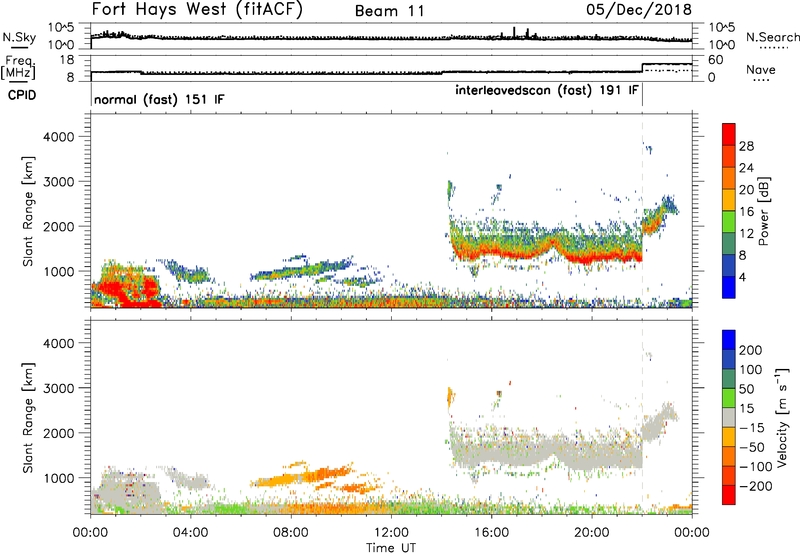Select the 'Beam 11' label
This screenshot has width=800, height=554.
coord(390,11)
